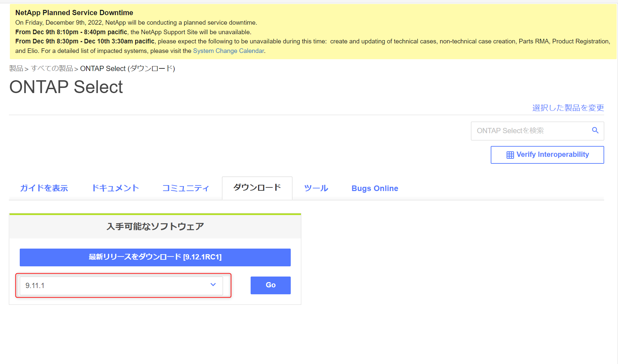Open the Bugs Online tab

tap(375, 188)
